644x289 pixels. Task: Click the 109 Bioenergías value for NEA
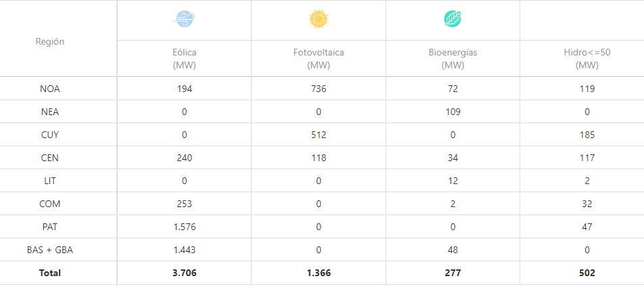[453, 112]
